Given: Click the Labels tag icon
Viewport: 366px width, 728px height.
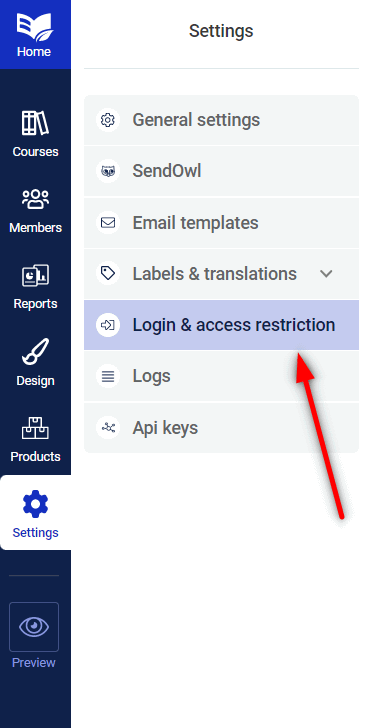Looking at the screenshot, I should [108, 273].
